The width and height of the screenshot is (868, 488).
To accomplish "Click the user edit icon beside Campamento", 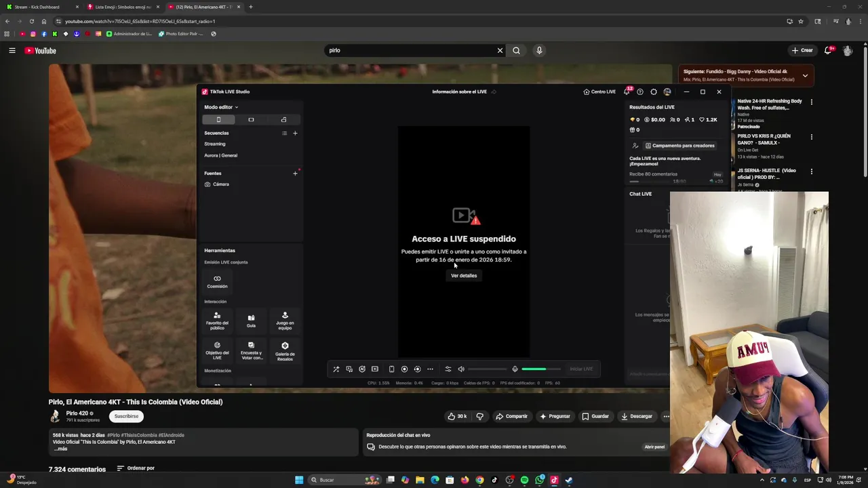I will (x=635, y=146).
